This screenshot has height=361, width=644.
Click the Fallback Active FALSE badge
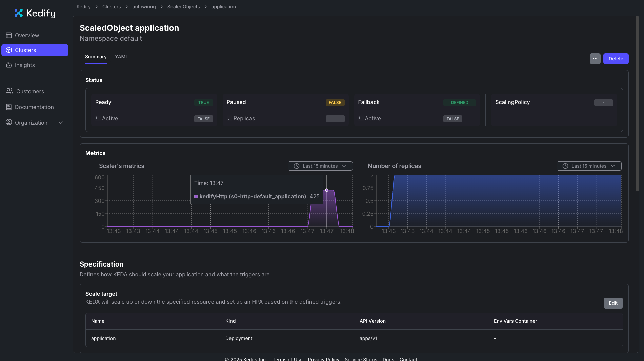click(x=452, y=119)
